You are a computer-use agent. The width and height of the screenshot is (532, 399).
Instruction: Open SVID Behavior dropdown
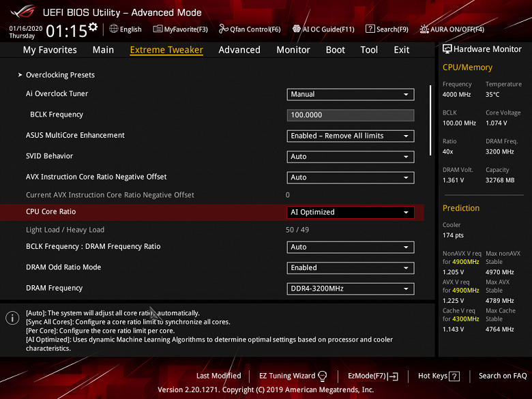(351, 156)
